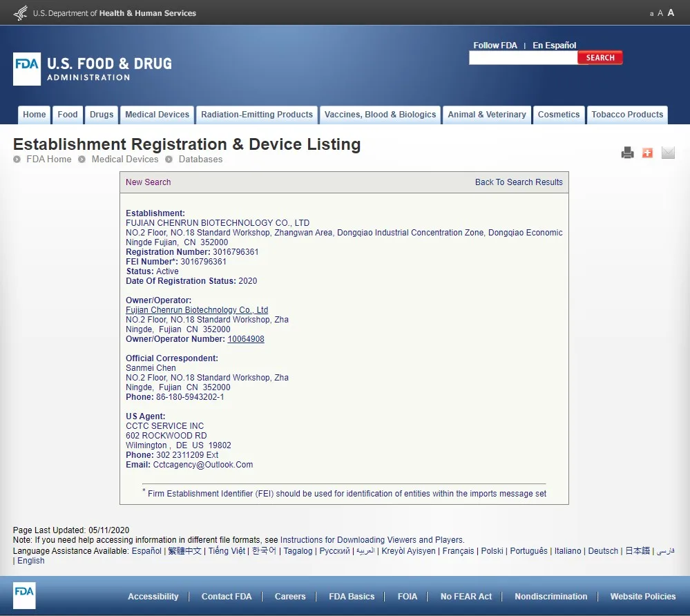Open the Cosmetics tab
Screen dimensions: 690x616
[559, 115]
